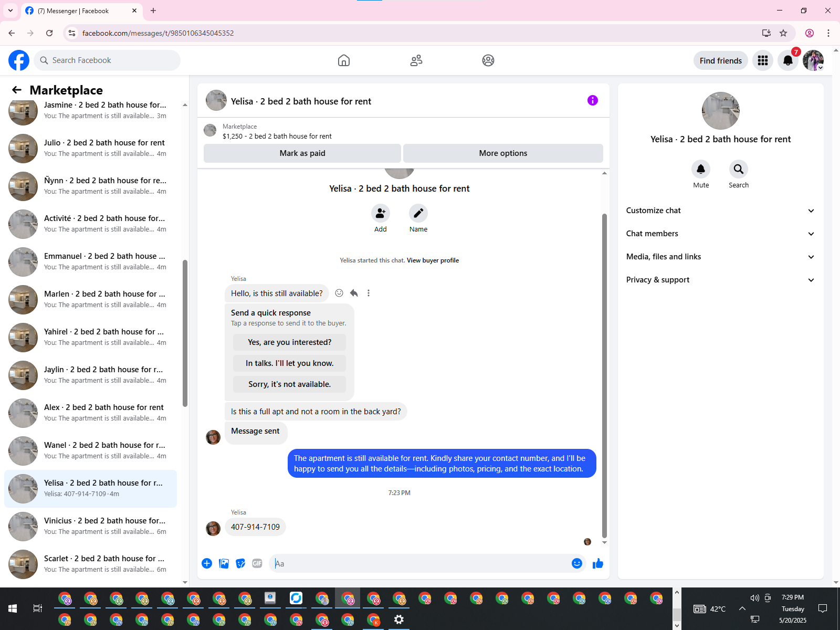
Task: Open the notifications bell with badge 7
Action: pos(788,60)
